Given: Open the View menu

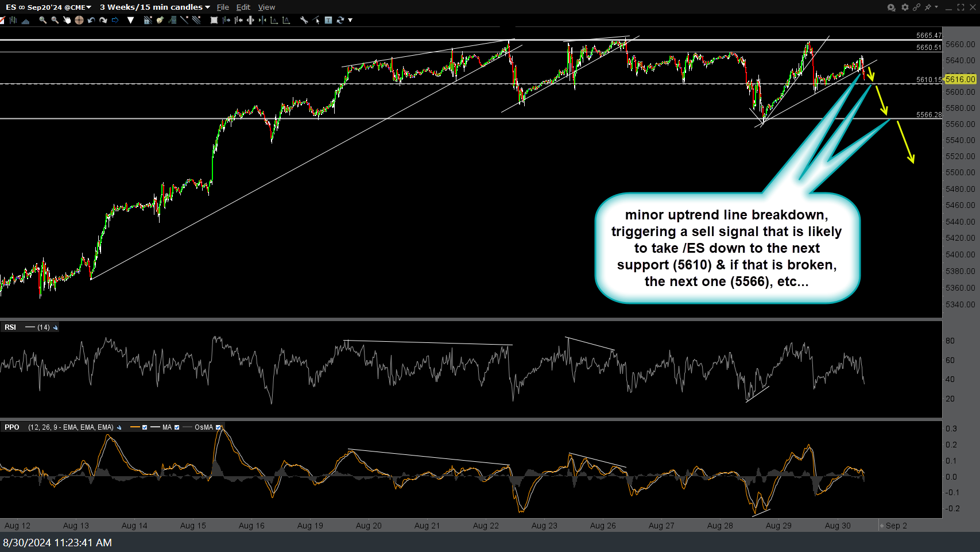Looking at the screenshot, I should [x=266, y=7].
